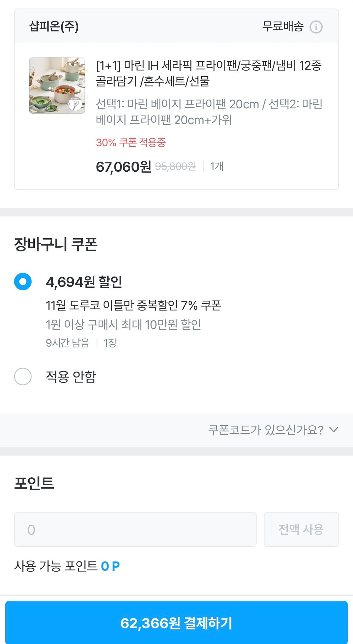The image size is (353, 644).
Task: Open the 마린 IH cookware product thumbnail
Action: pos(57,85)
